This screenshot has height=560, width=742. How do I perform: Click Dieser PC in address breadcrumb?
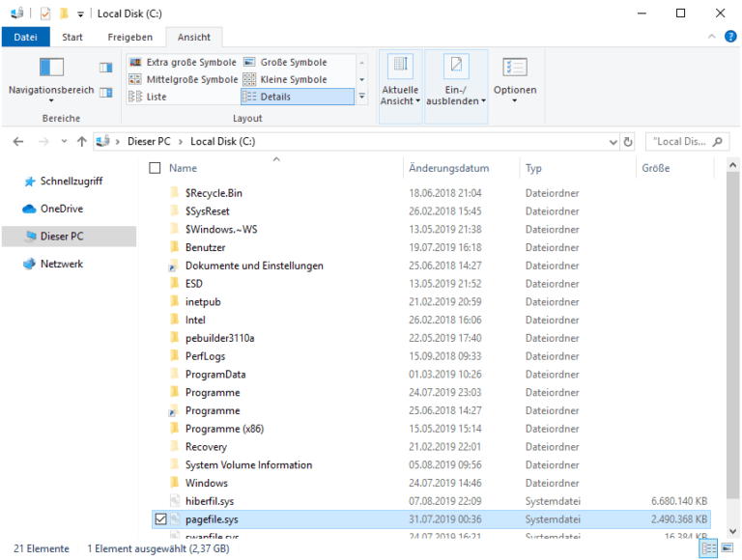pos(149,141)
